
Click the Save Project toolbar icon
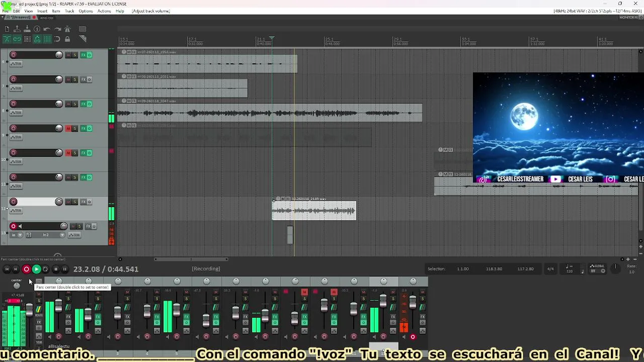pyautogui.click(x=27, y=29)
